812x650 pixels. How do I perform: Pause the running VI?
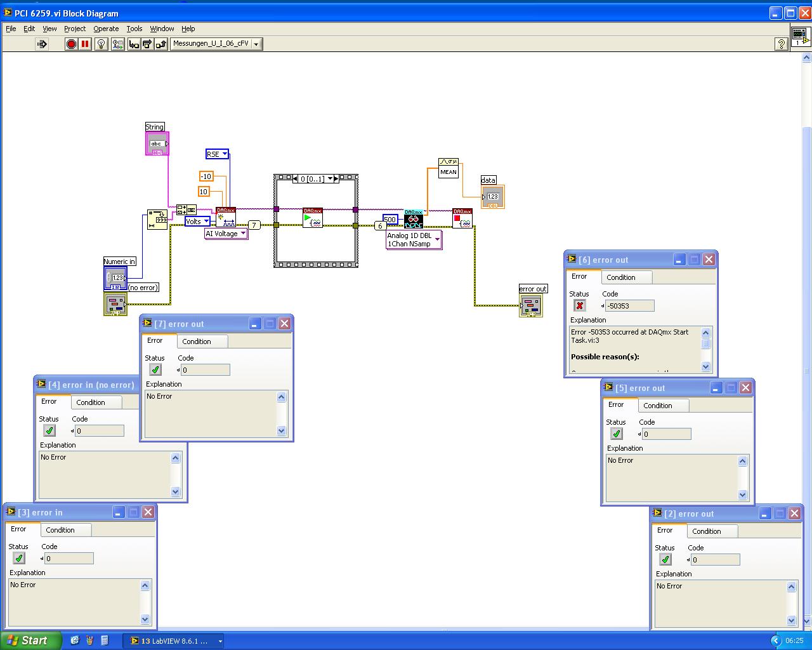[x=85, y=44]
